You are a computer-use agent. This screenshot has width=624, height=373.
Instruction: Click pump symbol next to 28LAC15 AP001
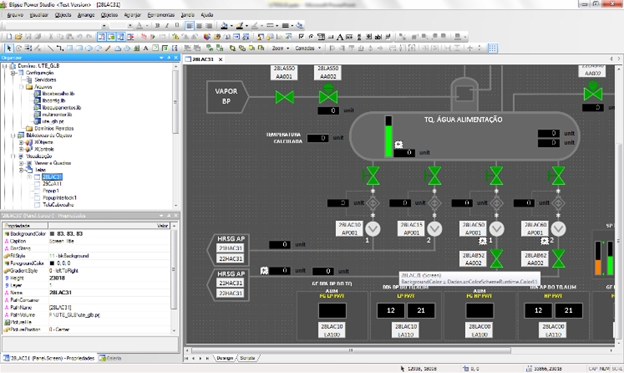click(x=435, y=228)
